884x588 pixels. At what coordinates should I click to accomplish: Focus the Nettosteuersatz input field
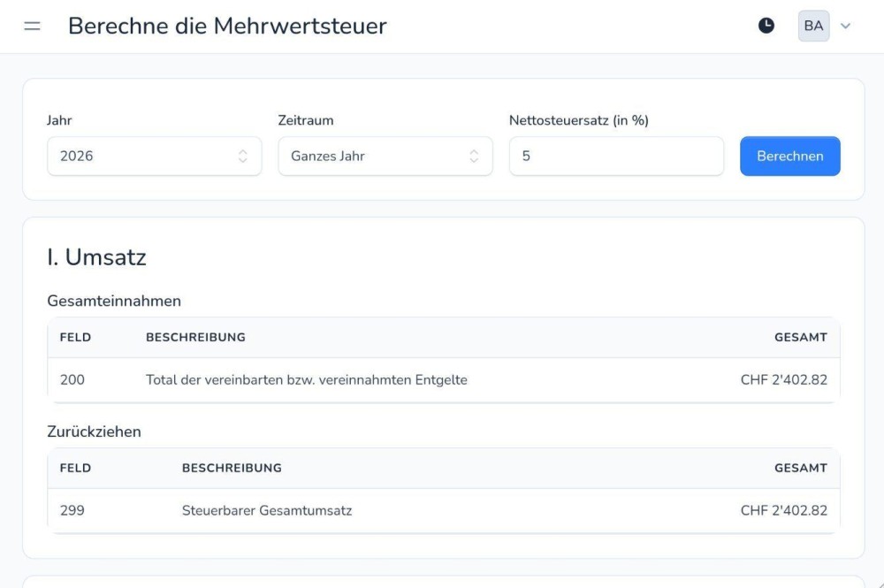coord(616,157)
